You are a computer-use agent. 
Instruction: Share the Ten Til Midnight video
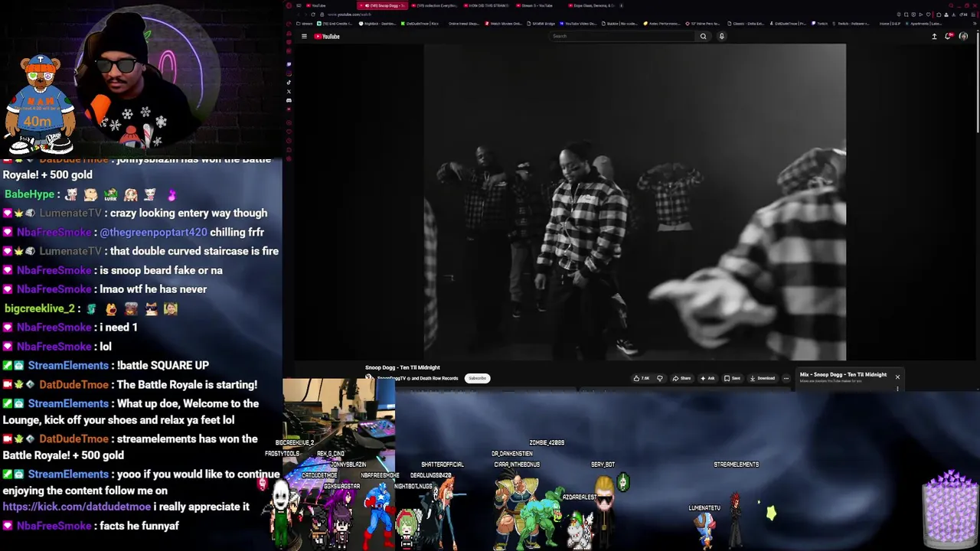[x=681, y=378]
